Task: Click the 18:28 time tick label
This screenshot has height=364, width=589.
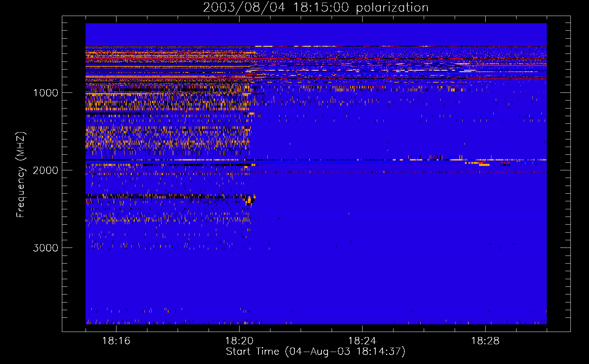Action: click(x=485, y=341)
